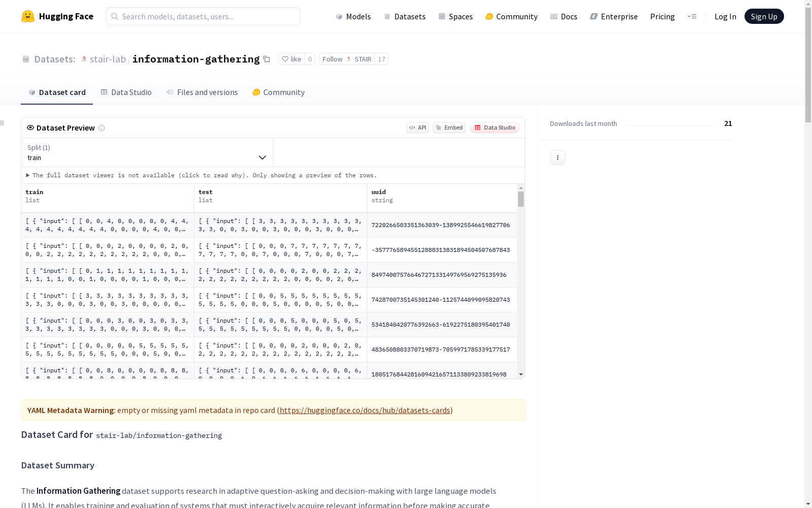Click the Hugging Face logo icon
Screen dimensions: 812x508
(x=28, y=16)
